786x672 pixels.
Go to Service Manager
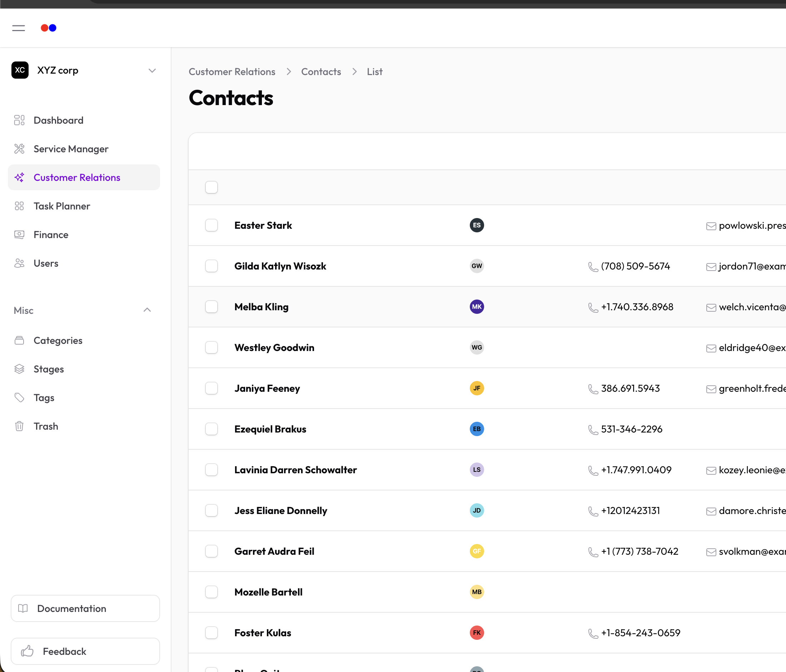pyautogui.click(x=84, y=149)
